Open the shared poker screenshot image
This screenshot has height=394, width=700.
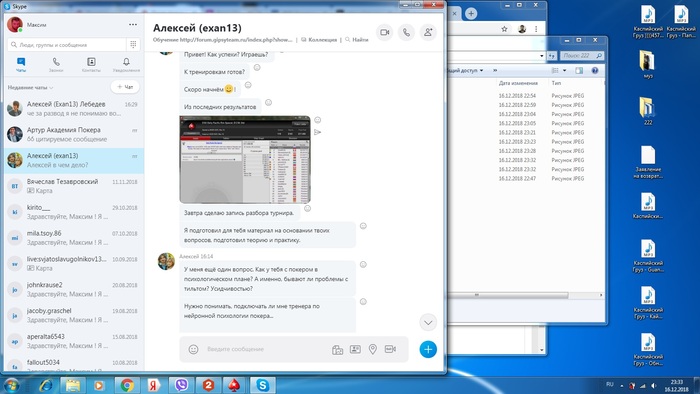(245, 159)
